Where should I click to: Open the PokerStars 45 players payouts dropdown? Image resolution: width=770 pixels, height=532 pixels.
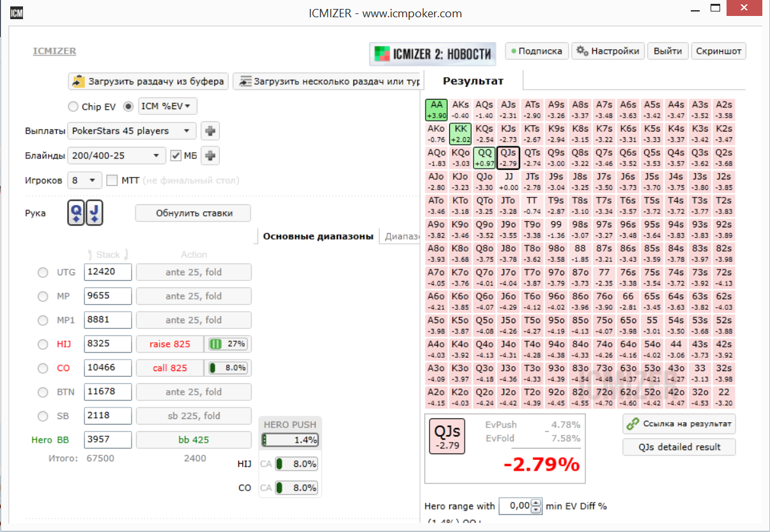pos(132,131)
